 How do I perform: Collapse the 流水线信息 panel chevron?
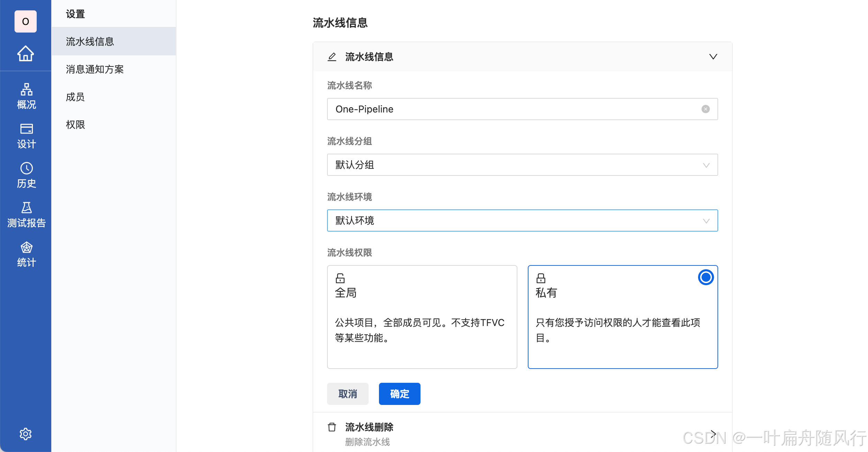point(713,57)
